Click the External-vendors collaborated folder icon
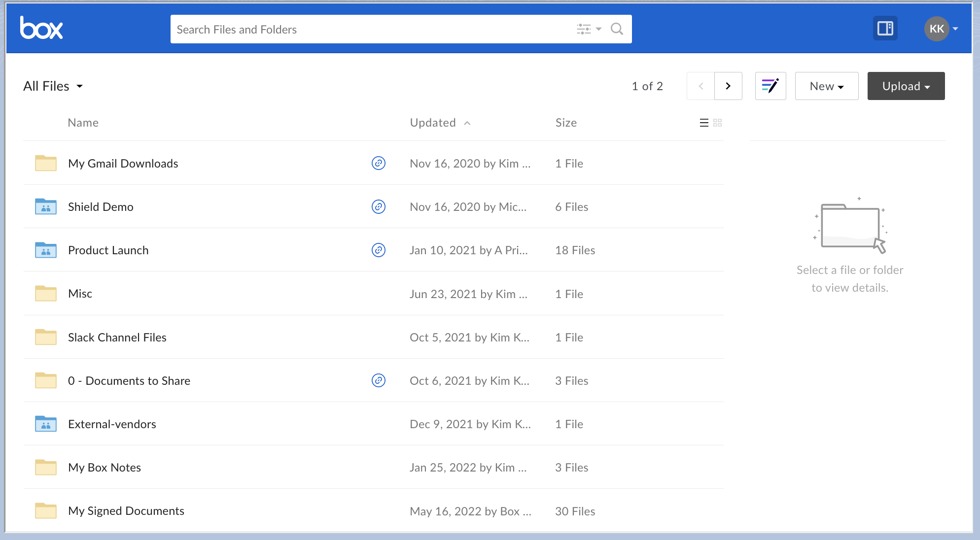Screen dimensions: 980x540 [46, 424]
